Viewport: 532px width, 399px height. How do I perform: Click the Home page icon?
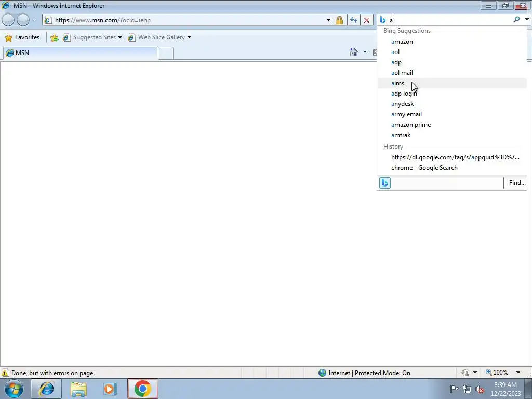click(353, 52)
